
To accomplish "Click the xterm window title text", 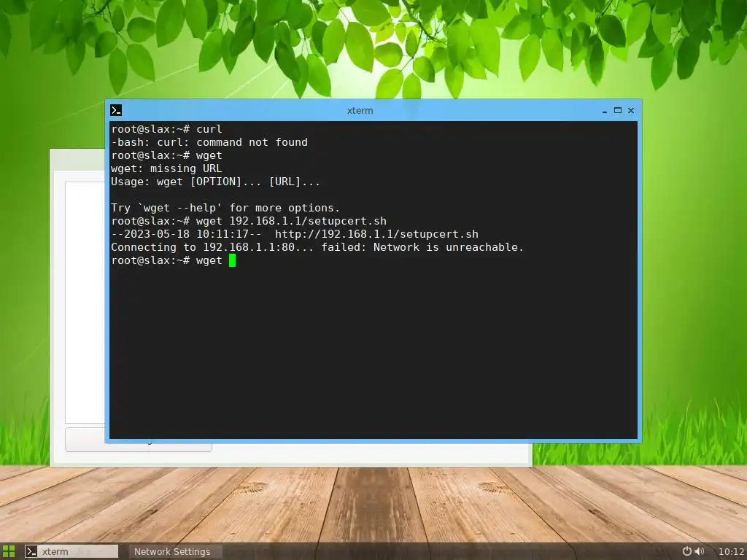I will pyautogui.click(x=360, y=111).
